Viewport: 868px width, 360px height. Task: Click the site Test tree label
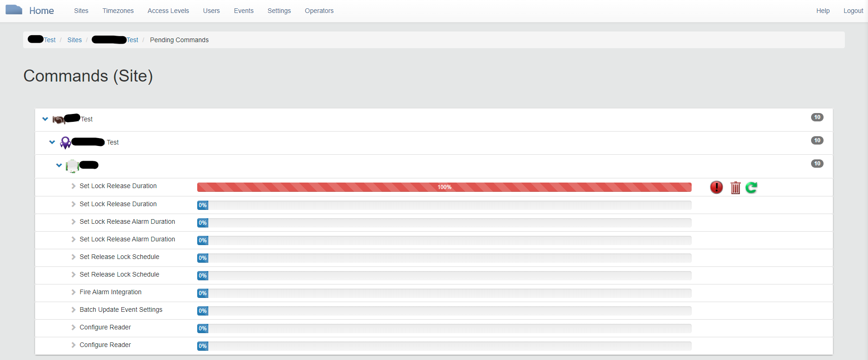112,142
